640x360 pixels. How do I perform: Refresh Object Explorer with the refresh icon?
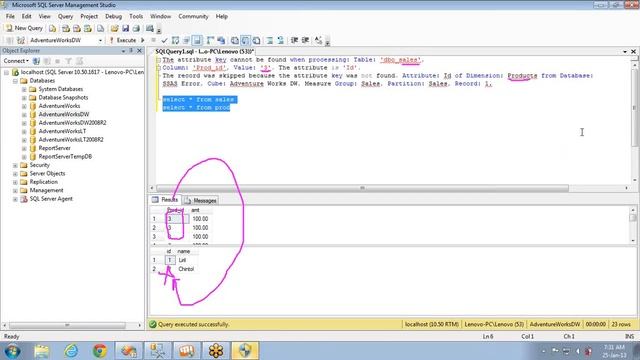(79, 61)
